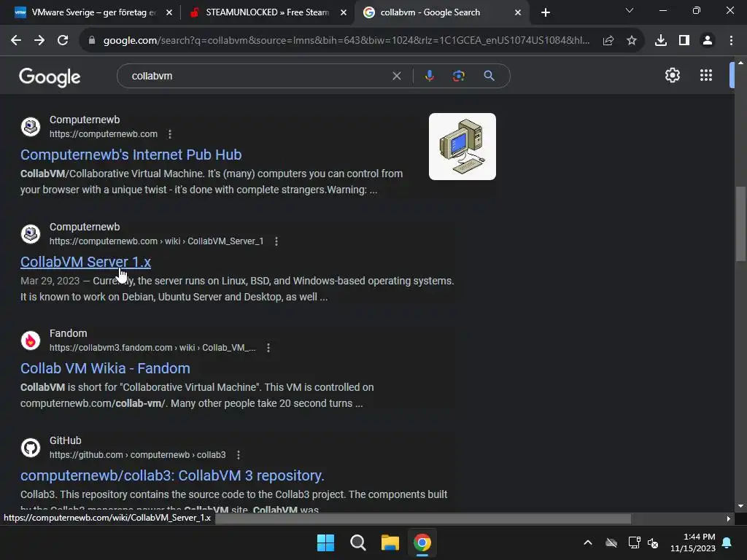The image size is (747, 560).
Task: Start voice search with microphone
Action: pyautogui.click(x=429, y=76)
